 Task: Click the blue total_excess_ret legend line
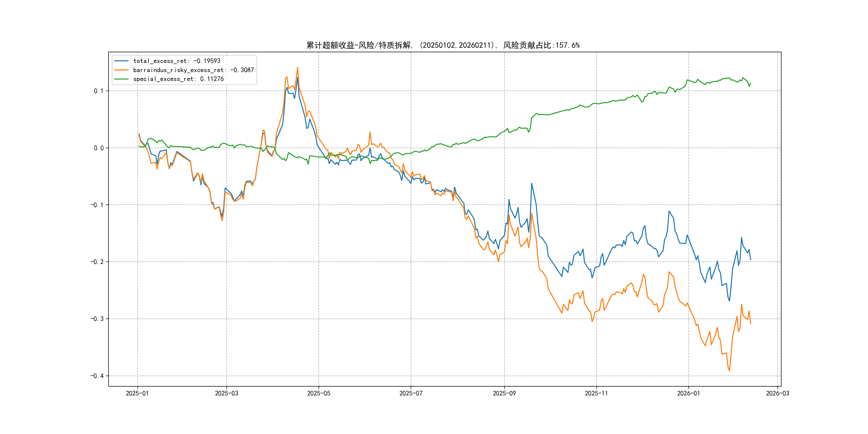coord(121,61)
